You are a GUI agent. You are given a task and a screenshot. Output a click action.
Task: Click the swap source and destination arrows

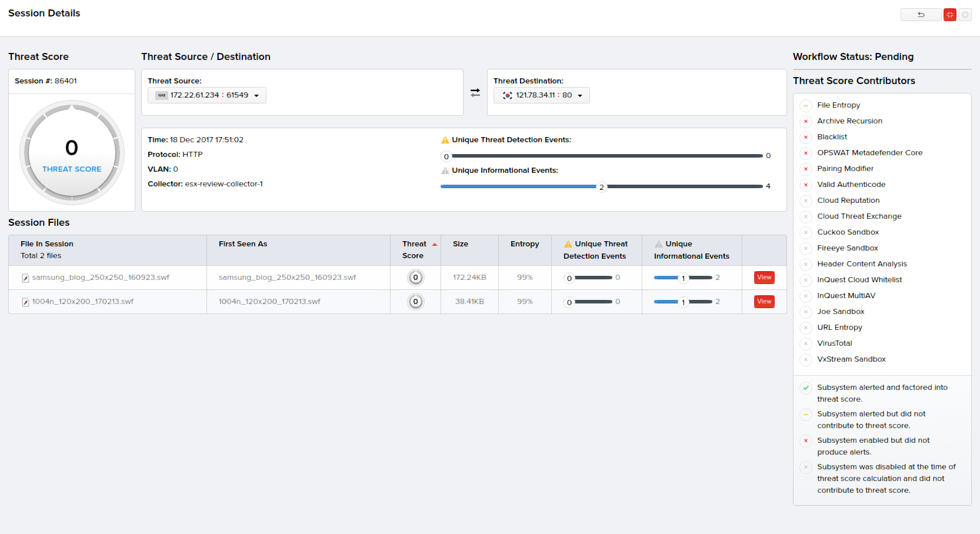[475, 93]
